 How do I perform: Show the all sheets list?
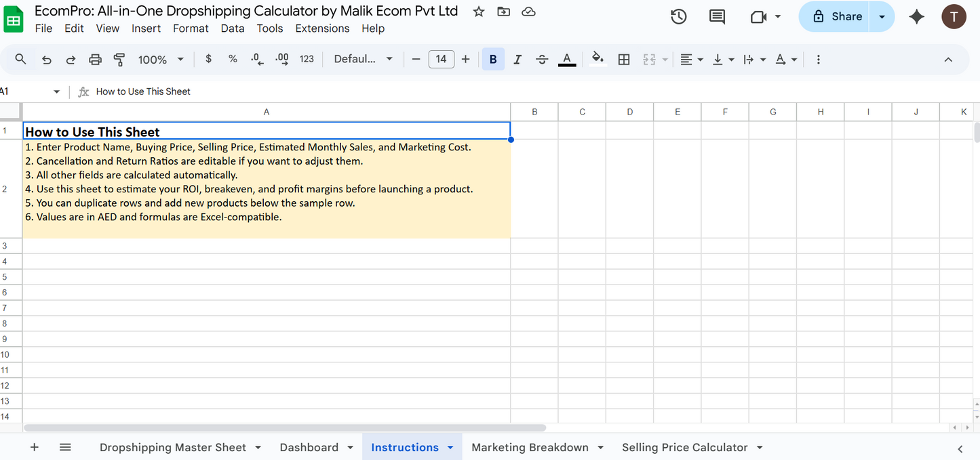point(65,447)
